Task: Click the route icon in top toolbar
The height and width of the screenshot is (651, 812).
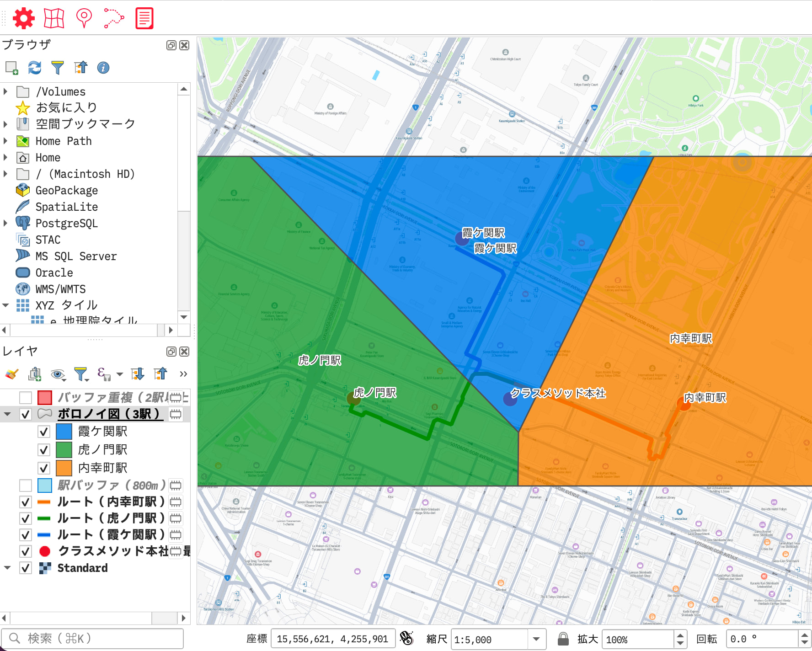Action: coord(113,18)
